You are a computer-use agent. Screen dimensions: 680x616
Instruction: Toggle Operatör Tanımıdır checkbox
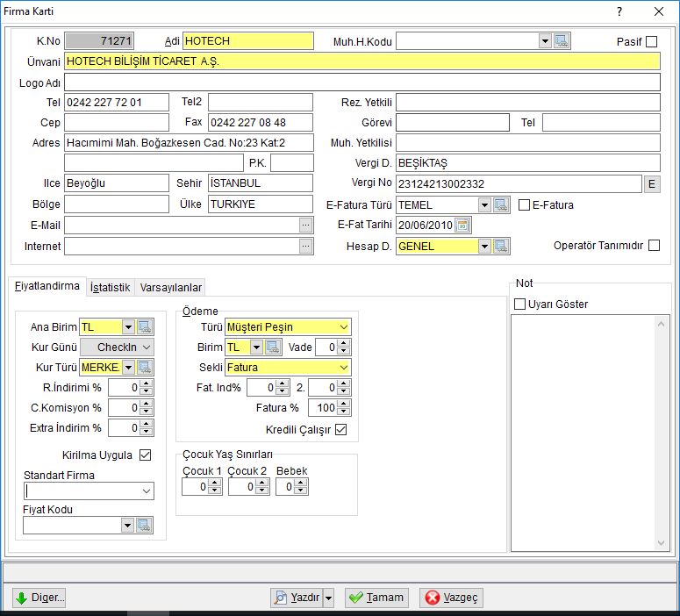pyautogui.click(x=654, y=246)
